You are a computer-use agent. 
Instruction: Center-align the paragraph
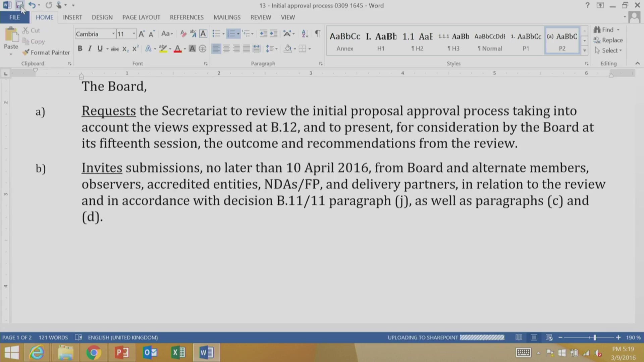tap(226, 49)
